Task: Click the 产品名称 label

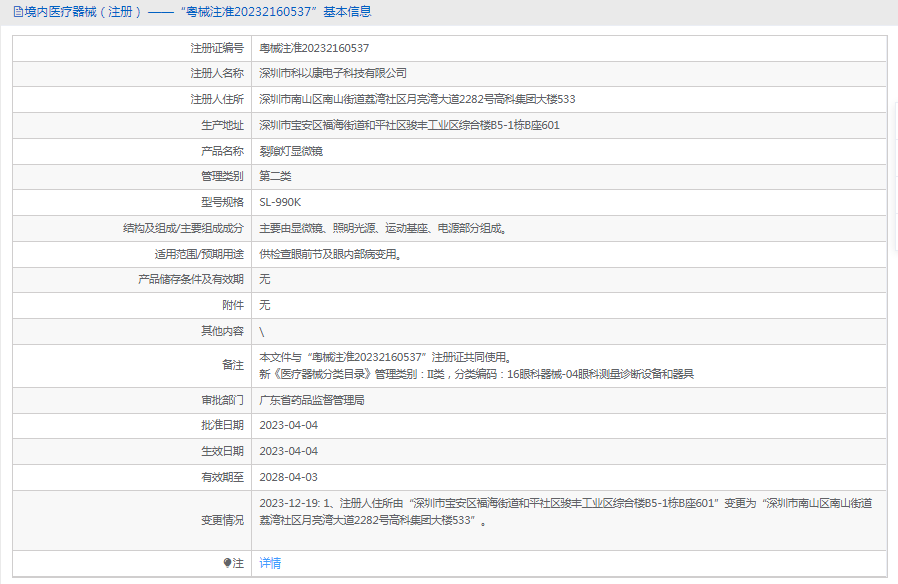Action: click(x=222, y=151)
